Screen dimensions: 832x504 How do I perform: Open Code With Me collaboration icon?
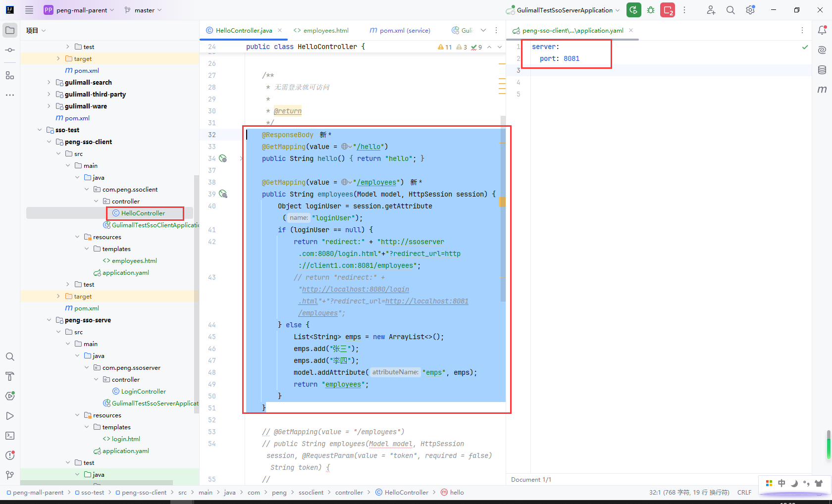(711, 10)
